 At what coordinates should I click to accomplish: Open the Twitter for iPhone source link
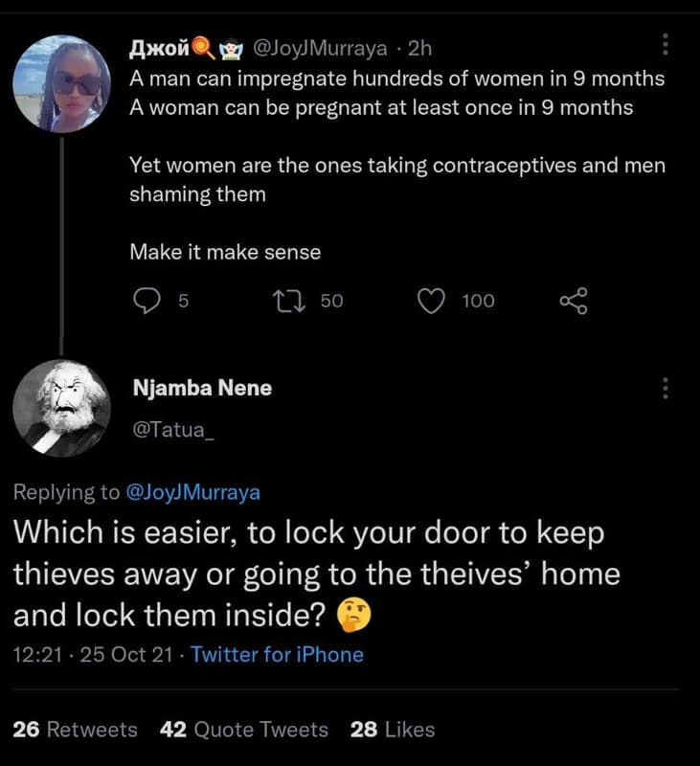(276, 655)
